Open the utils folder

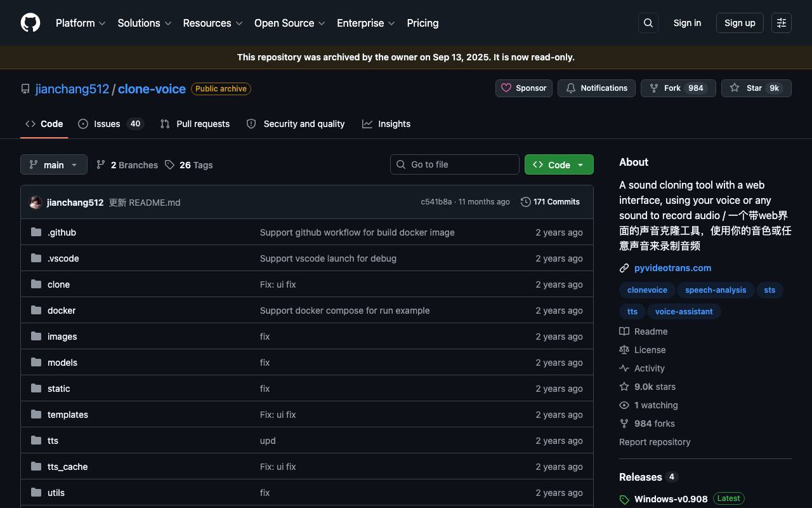tap(56, 493)
